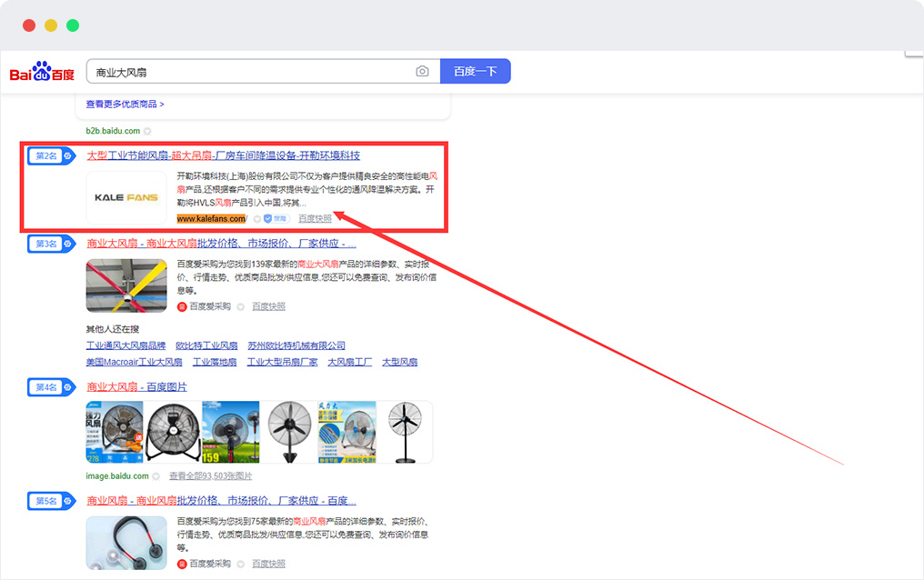Open 百度快照 for 75家 result
The height and width of the screenshot is (580, 924).
(x=268, y=564)
